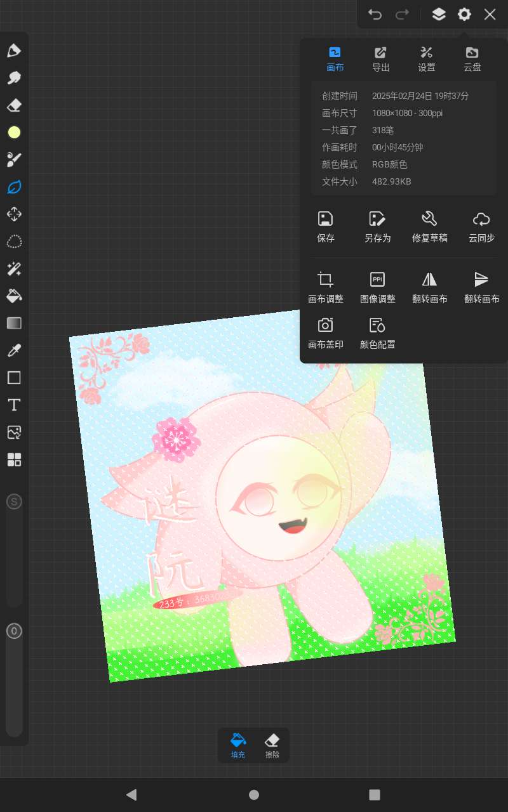Open 画布调整 crop option
Image resolution: width=508 pixels, height=812 pixels.
(x=326, y=287)
